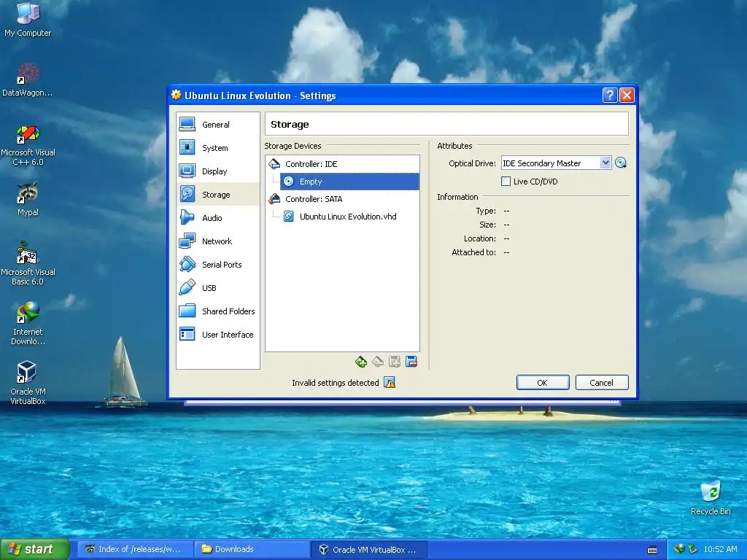Click the User Interface window icon

click(187, 334)
